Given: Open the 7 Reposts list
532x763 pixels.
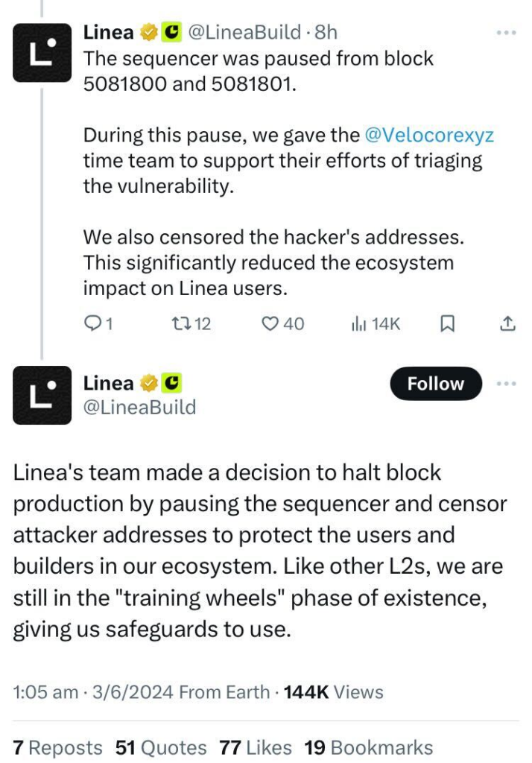Looking at the screenshot, I should click(x=57, y=748).
